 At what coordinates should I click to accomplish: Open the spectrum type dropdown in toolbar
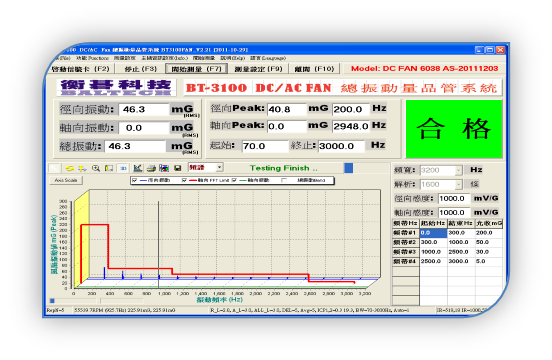206,168
